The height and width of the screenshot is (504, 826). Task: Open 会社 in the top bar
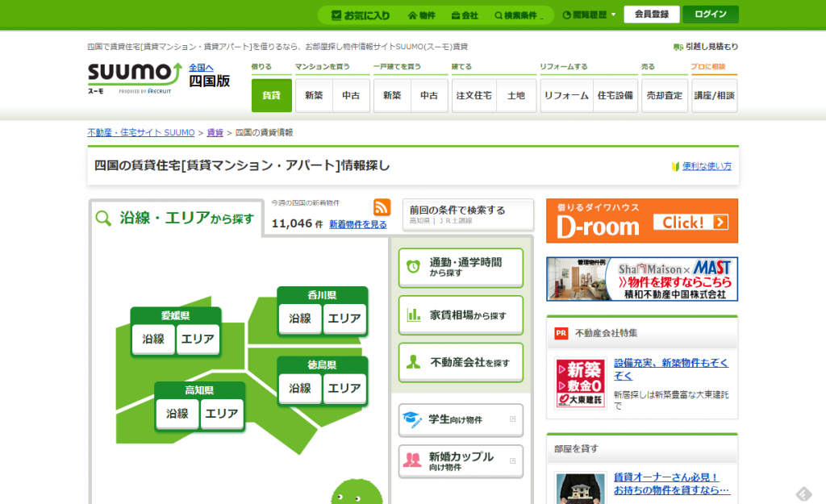click(x=465, y=15)
